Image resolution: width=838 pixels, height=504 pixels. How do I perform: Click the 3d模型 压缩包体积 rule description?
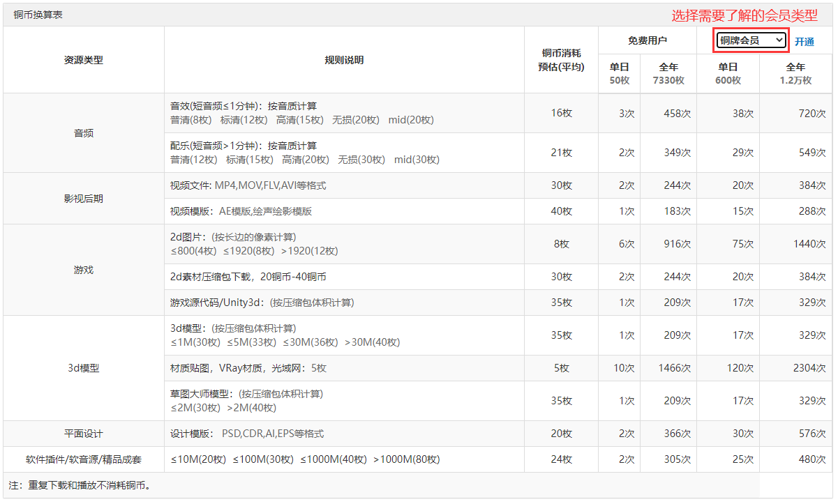click(344, 335)
